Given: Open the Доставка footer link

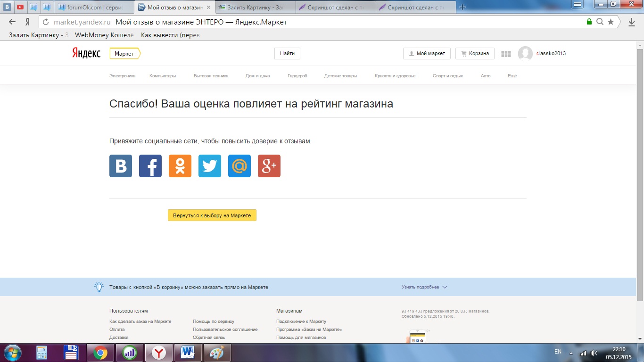Looking at the screenshot, I should point(119,338).
